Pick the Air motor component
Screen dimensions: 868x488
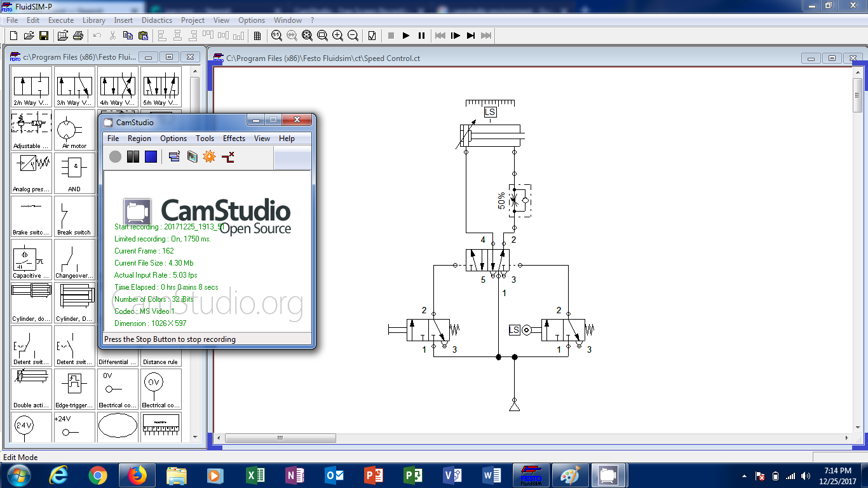click(x=74, y=130)
